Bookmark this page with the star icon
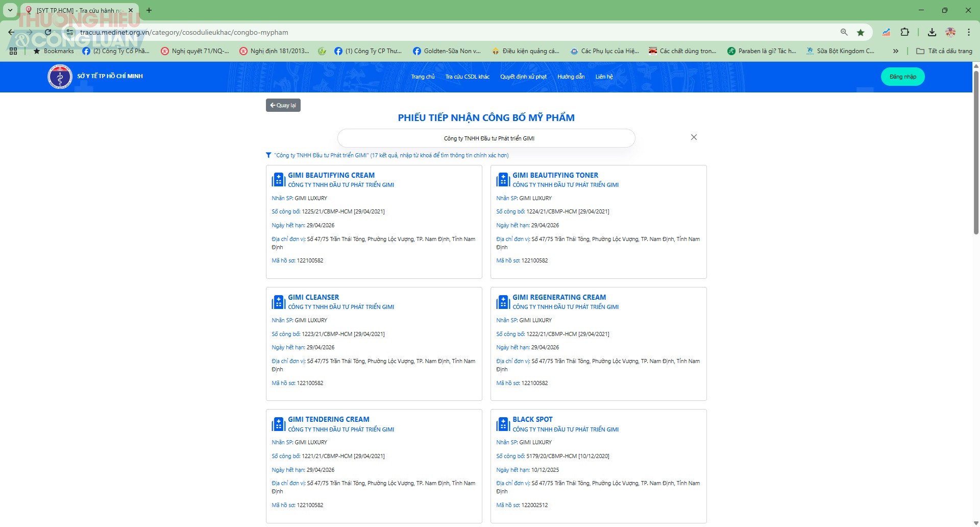Screen dimensions: 980x527 861,32
